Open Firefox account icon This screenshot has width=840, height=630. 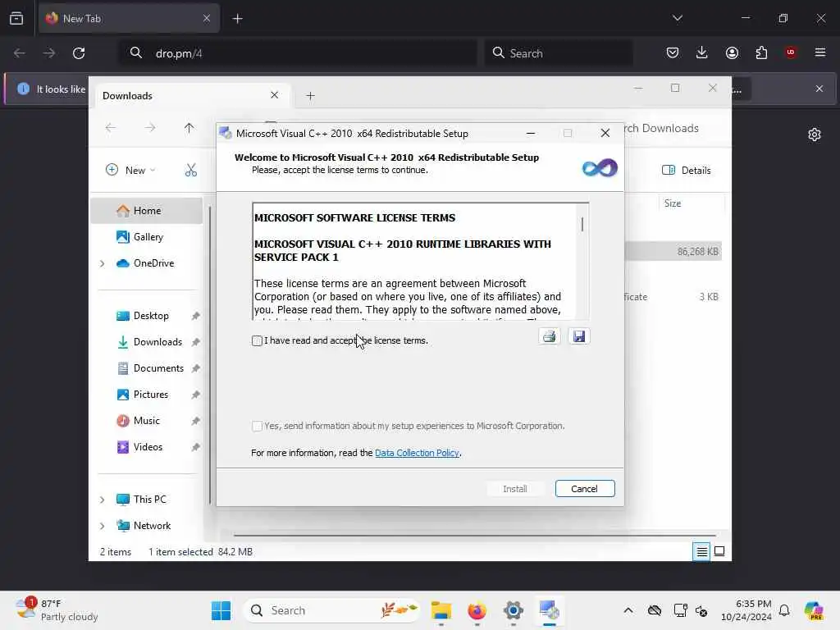pyautogui.click(x=732, y=52)
